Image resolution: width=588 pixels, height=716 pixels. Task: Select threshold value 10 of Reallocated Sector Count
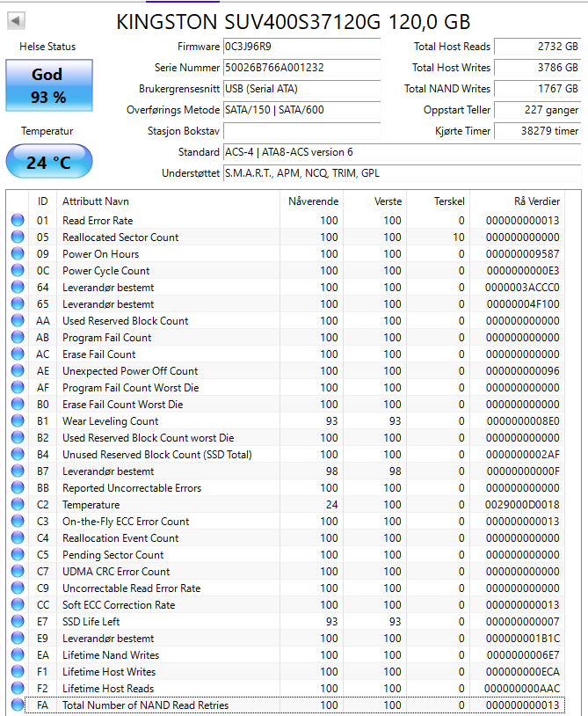pyautogui.click(x=459, y=237)
